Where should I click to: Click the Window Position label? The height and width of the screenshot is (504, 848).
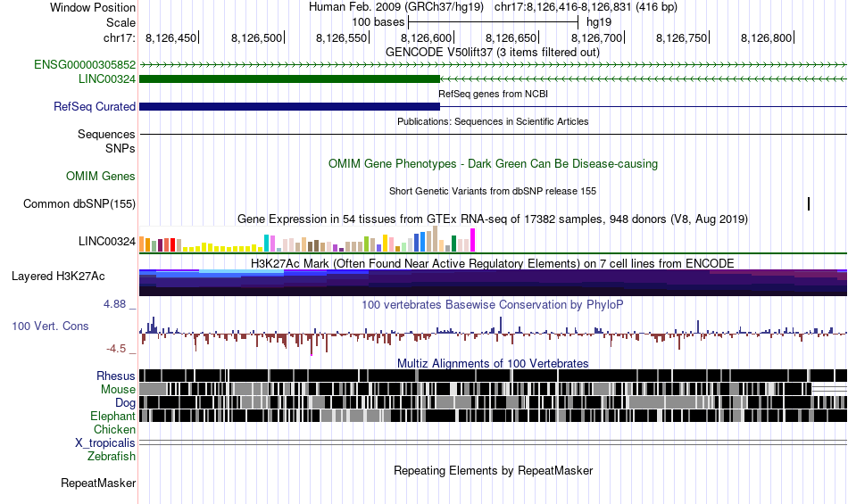[x=93, y=7]
